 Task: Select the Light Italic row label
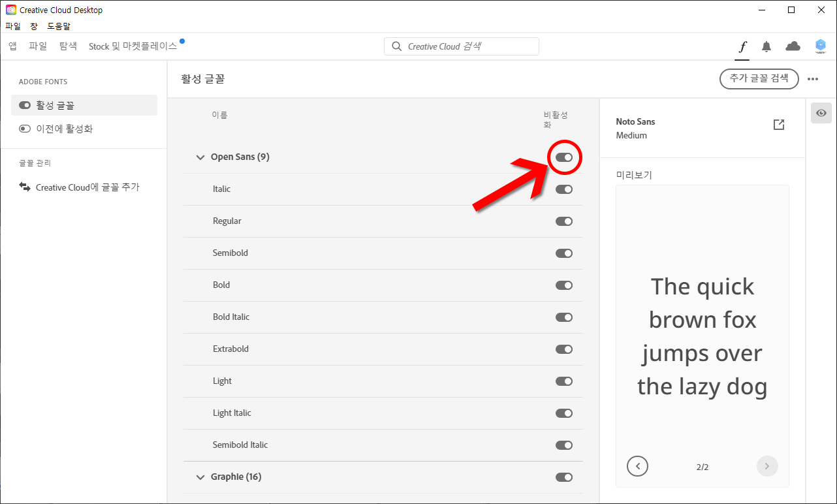(232, 413)
